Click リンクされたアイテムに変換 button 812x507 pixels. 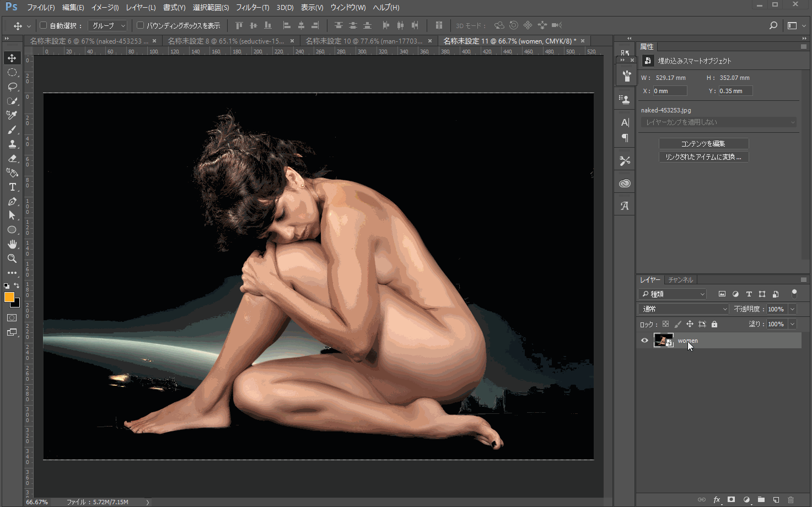[x=703, y=157]
